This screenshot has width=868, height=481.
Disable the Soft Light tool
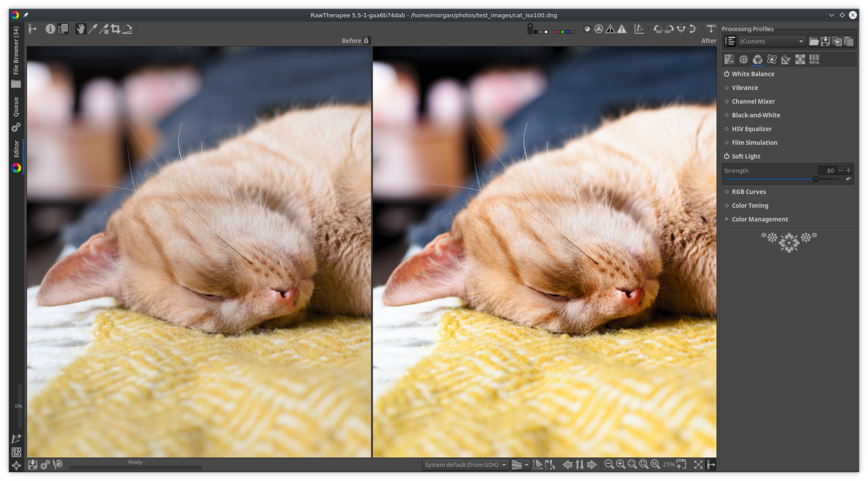click(x=727, y=156)
